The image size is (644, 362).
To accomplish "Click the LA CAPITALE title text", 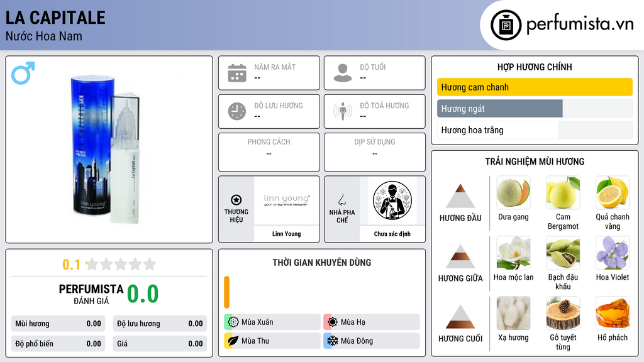I will (x=55, y=18).
